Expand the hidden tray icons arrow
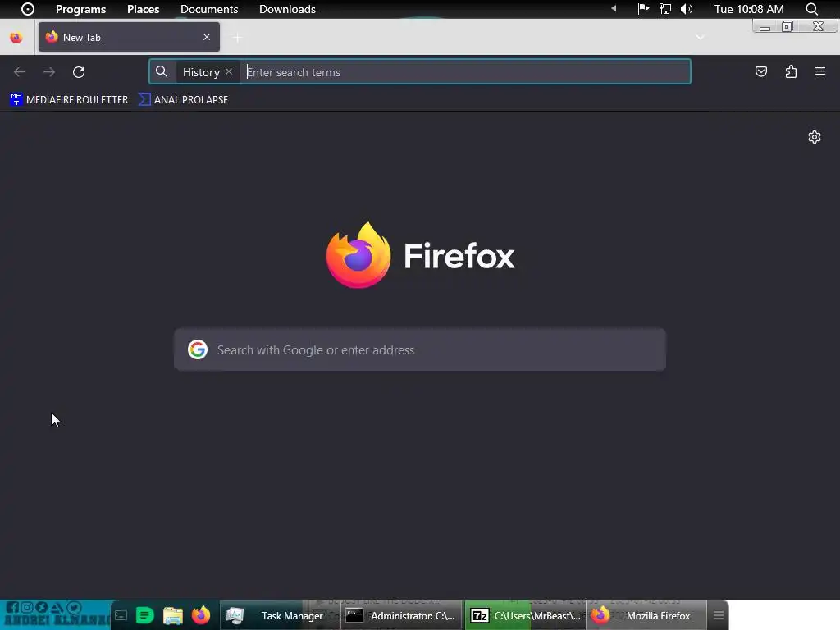This screenshot has width=840, height=630. tap(614, 8)
